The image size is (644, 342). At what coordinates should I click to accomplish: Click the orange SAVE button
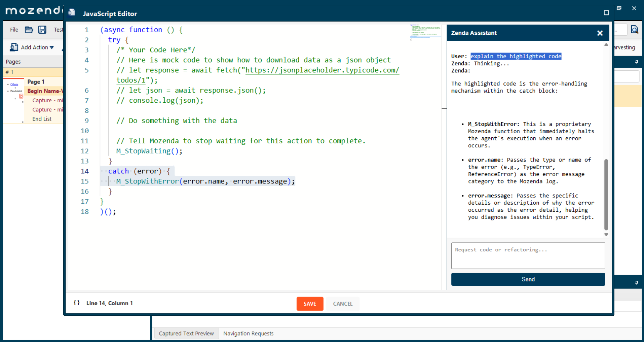tap(310, 304)
